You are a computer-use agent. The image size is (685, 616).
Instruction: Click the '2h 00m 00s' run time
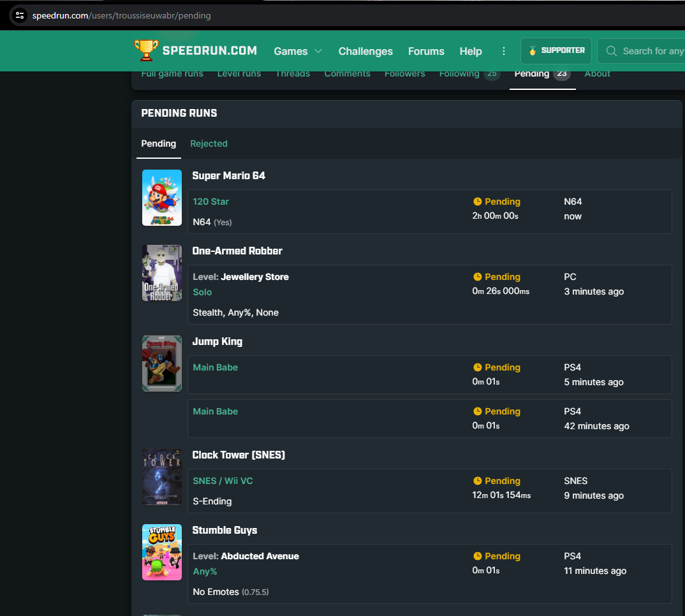pyautogui.click(x=495, y=216)
